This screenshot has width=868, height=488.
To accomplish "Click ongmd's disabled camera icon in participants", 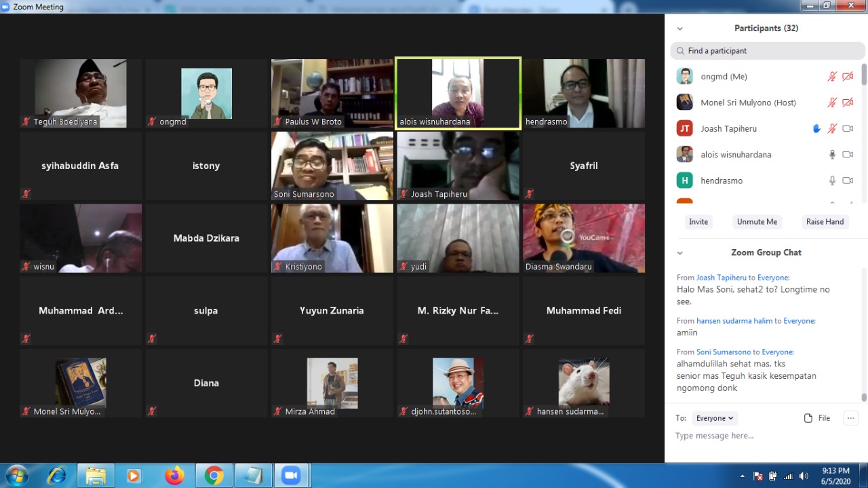I will click(x=848, y=77).
